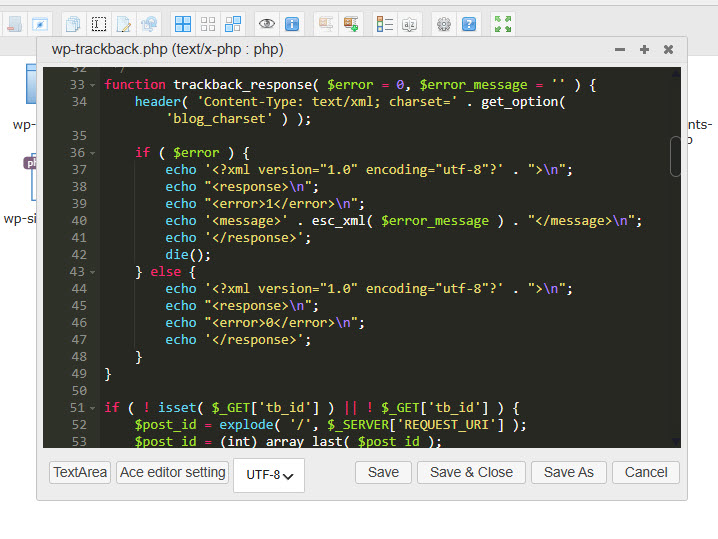Click line number 50 in the gutter
The height and width of the screenshot is (539, 718).
tap(79, 391)
